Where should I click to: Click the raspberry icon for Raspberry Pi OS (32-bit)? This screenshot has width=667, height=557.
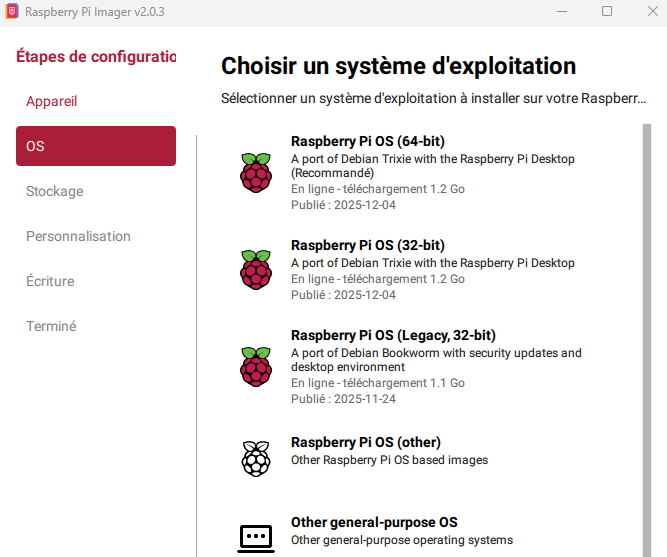pos(256,270)
